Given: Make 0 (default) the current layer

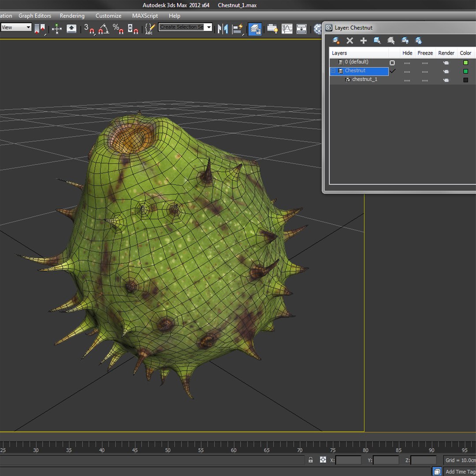Looking at the screenshot, I should pyautogui.click(x=392, y=63).
